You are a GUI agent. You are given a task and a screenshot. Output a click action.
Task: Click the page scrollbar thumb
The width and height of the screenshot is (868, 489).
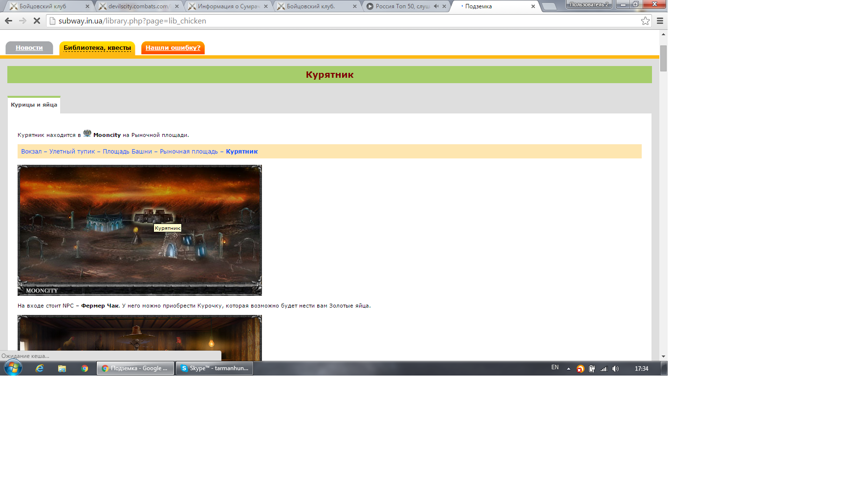click(663, 58)
